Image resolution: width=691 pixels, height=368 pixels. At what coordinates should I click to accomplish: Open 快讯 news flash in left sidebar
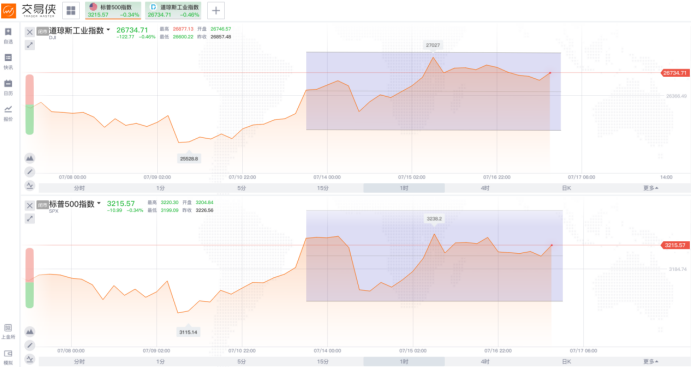[x=8, y=61]
